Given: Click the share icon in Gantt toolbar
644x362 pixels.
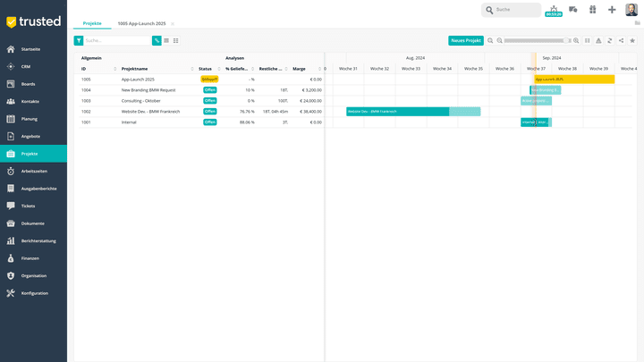Looking at the screenshot, I should coord(621,40).
